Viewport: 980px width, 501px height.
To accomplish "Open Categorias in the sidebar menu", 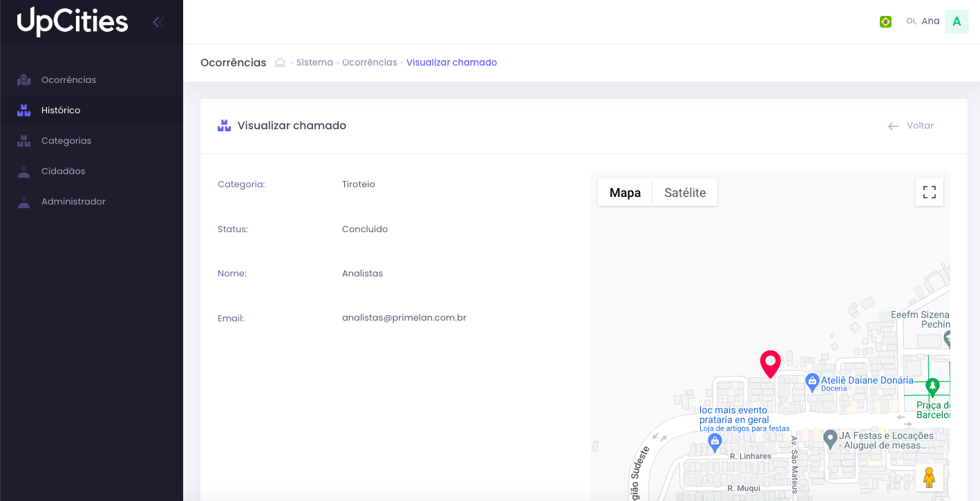I will tap(91, 141).
